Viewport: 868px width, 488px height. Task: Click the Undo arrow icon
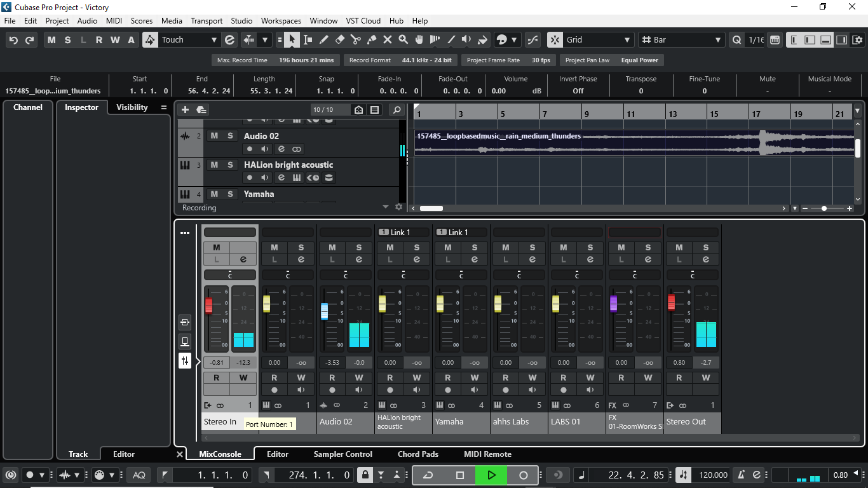pos(13,40)
